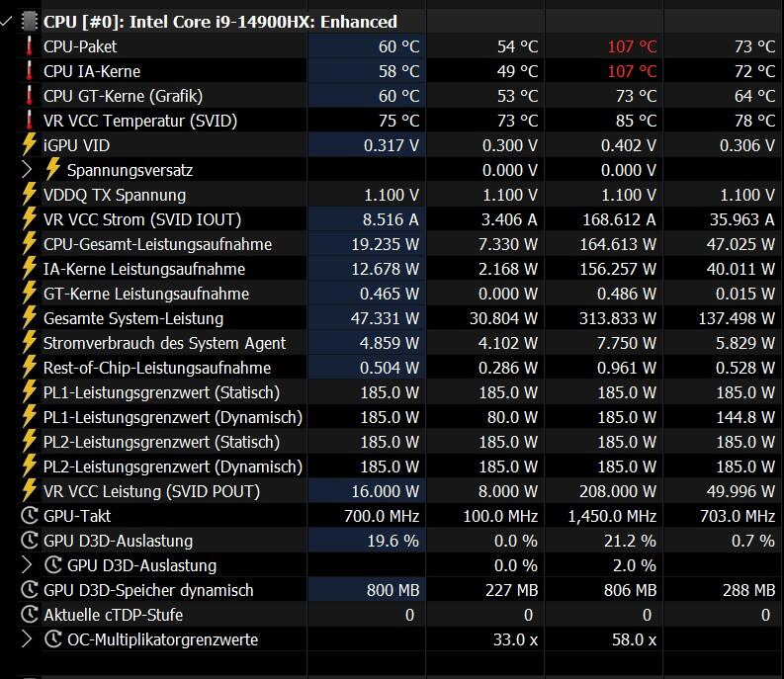Select the VR VCC Leistung (SVID POUT) label

point(152,491)
